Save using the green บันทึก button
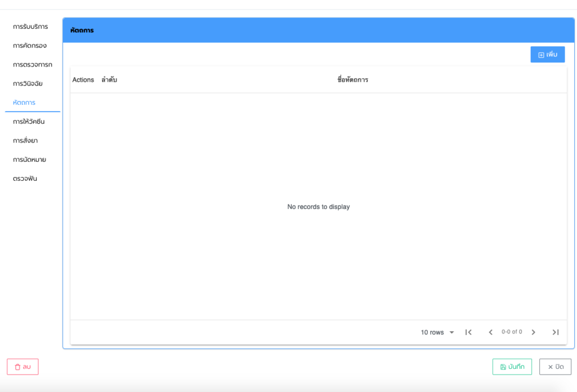 (x=512, y=367)
